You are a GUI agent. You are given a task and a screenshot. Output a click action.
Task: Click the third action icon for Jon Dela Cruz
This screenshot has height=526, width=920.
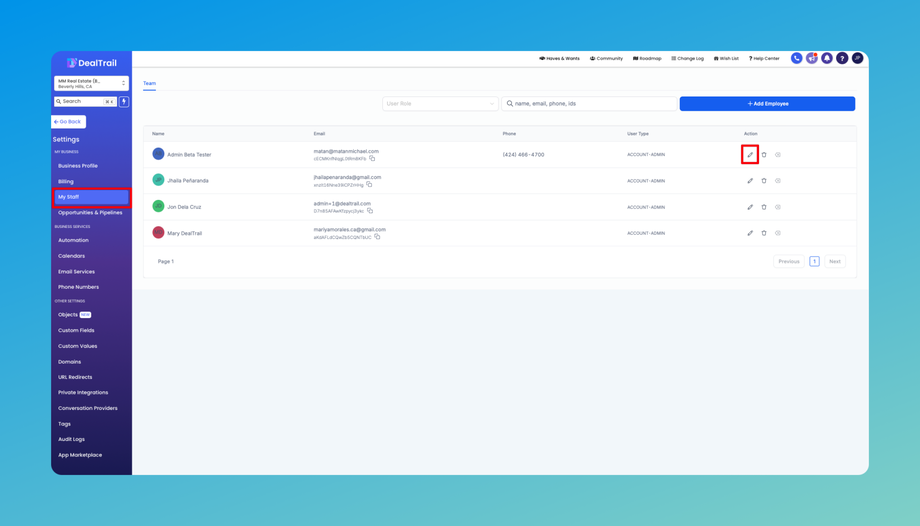pos(778,207)
